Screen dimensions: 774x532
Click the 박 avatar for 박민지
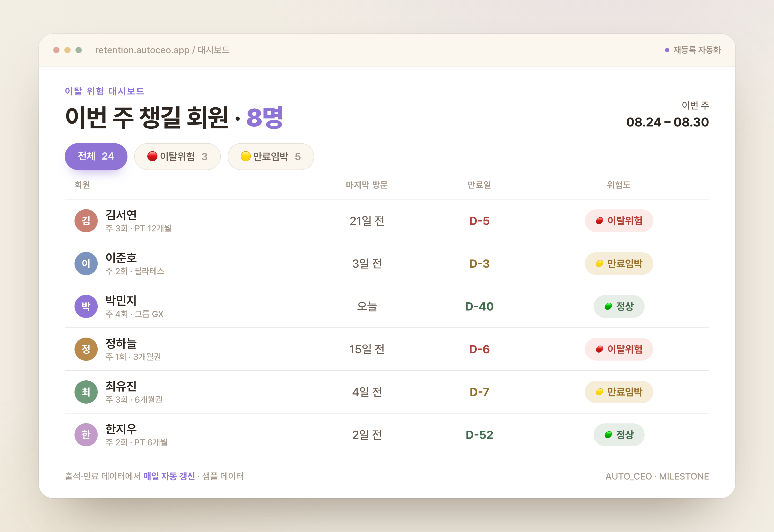point(86,306)
